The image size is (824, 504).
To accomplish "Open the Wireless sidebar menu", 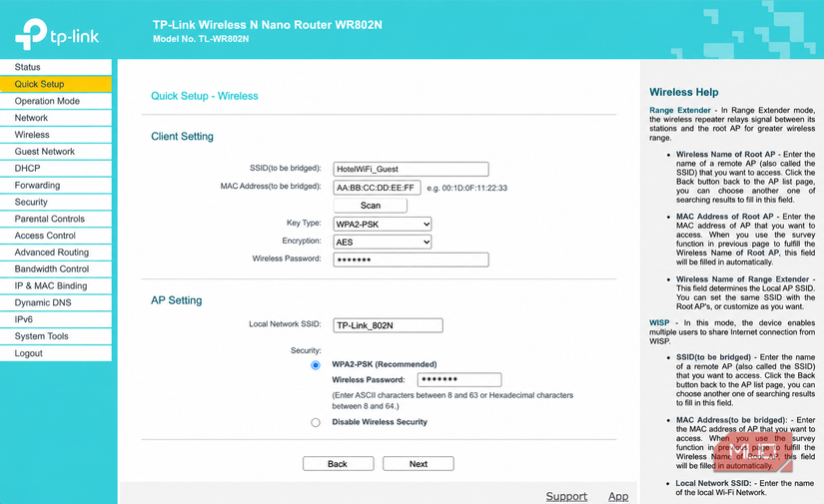I will (x=56, y=135).
